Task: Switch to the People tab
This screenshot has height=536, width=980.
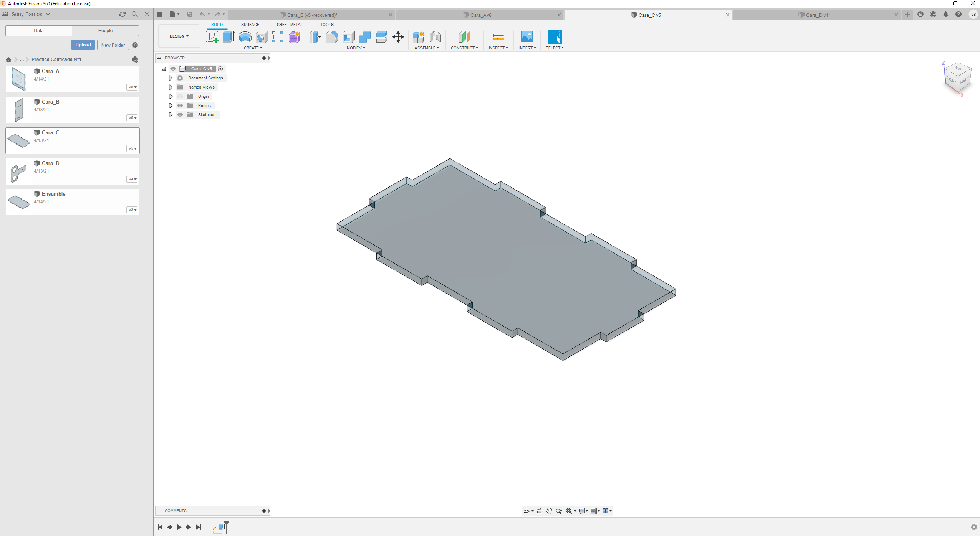Action: pyautogui.click(x=105, y=30)
